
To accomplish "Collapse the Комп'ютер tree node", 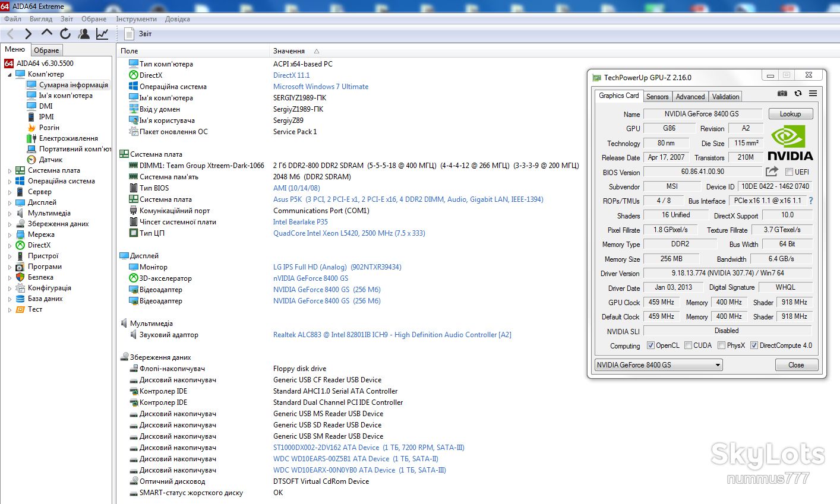I will click(x=10, y=75).
